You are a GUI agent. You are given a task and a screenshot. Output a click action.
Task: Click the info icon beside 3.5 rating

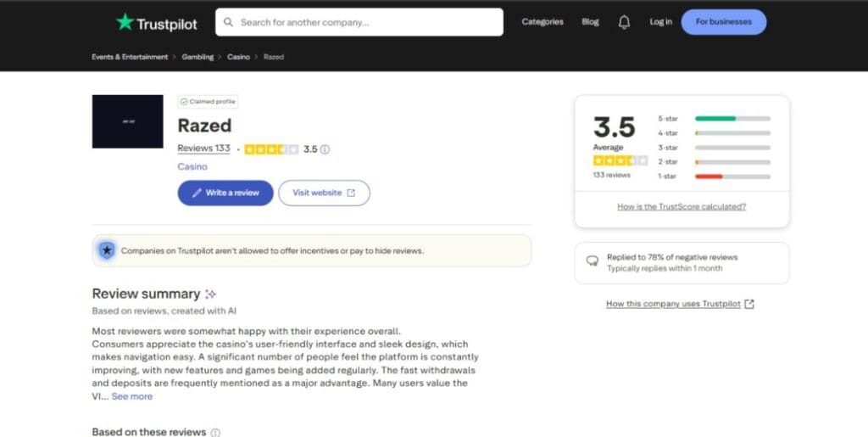point(325,149)
